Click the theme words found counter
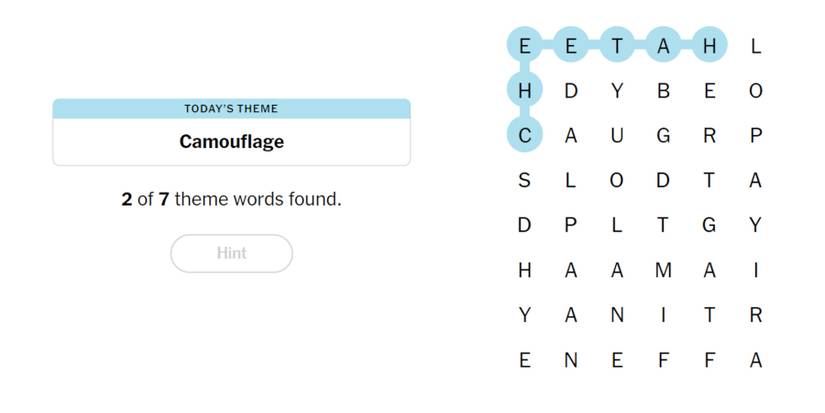The width and height of the screenshot is (825, 413). pyautogui.click(x=231, y=199)
